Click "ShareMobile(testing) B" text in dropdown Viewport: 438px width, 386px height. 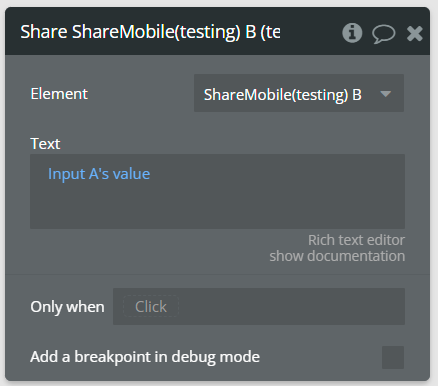coord(283,95)
